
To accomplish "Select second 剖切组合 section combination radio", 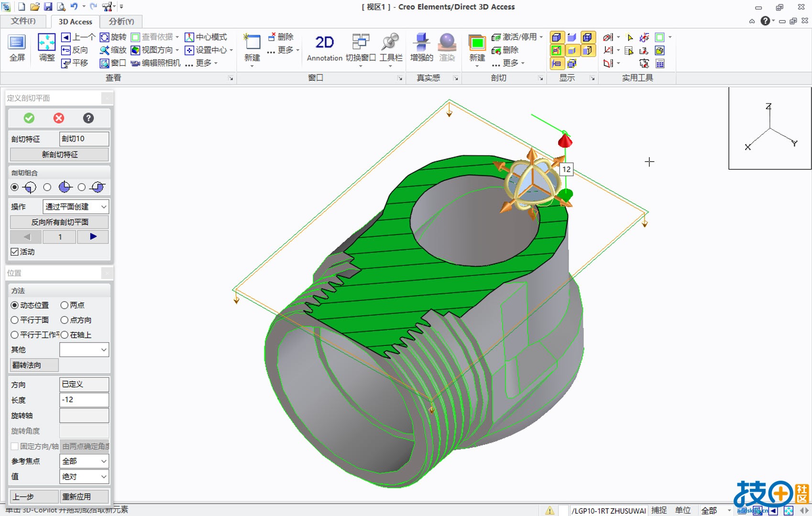I will (x=47, y=187).
